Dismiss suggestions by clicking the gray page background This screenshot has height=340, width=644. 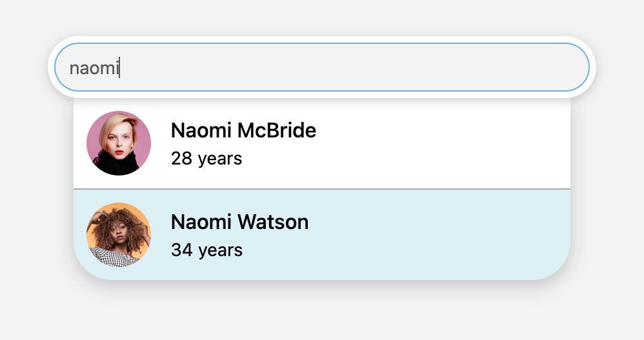tap(322, 312)
